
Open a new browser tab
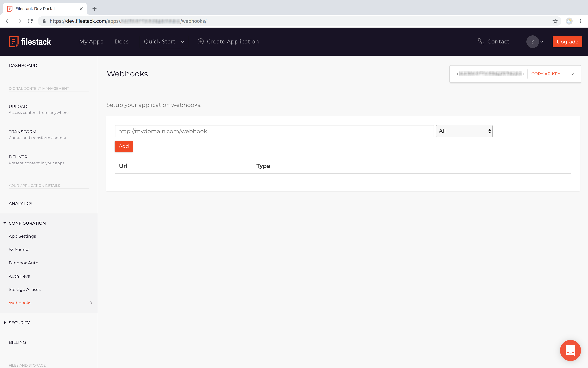(94, 9)
